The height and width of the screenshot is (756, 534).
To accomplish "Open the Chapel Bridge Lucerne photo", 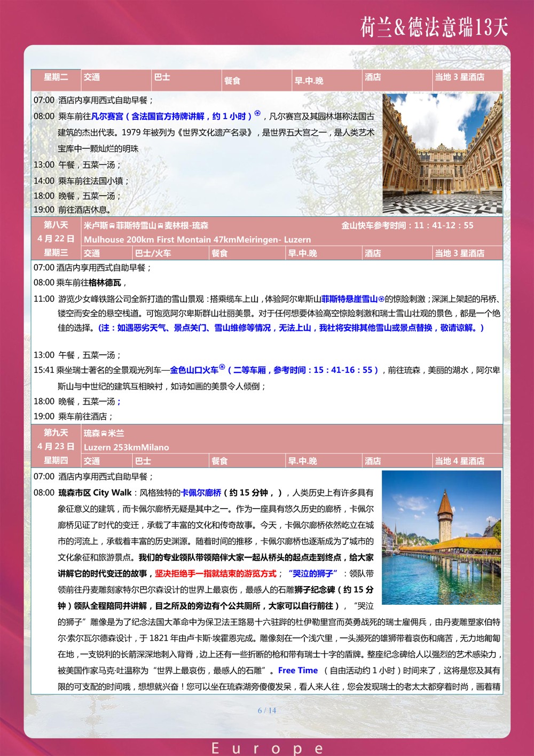I will [x=442, y=537].
